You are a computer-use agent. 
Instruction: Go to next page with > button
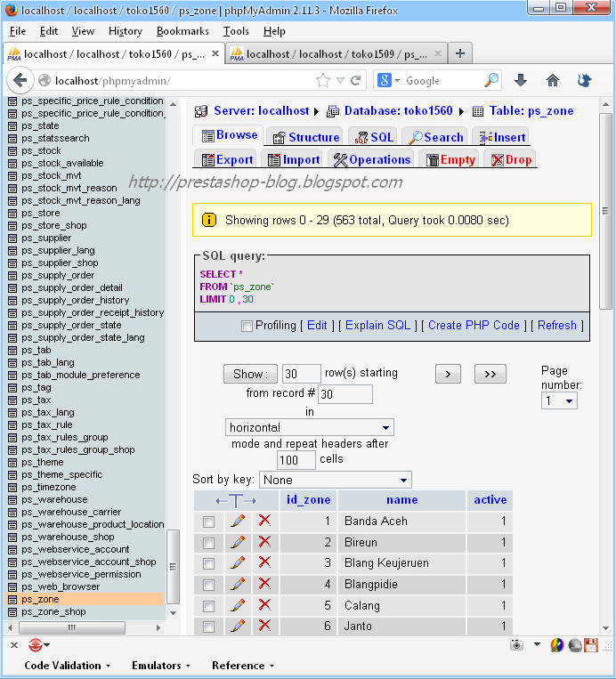(x=448, y=374)
